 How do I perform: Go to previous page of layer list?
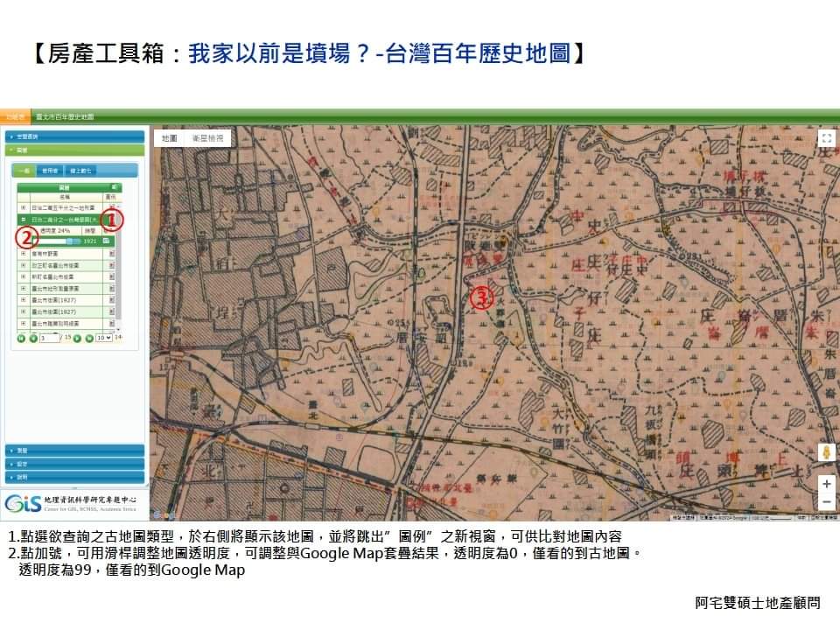pyautogui.click(x=33, y=339)
